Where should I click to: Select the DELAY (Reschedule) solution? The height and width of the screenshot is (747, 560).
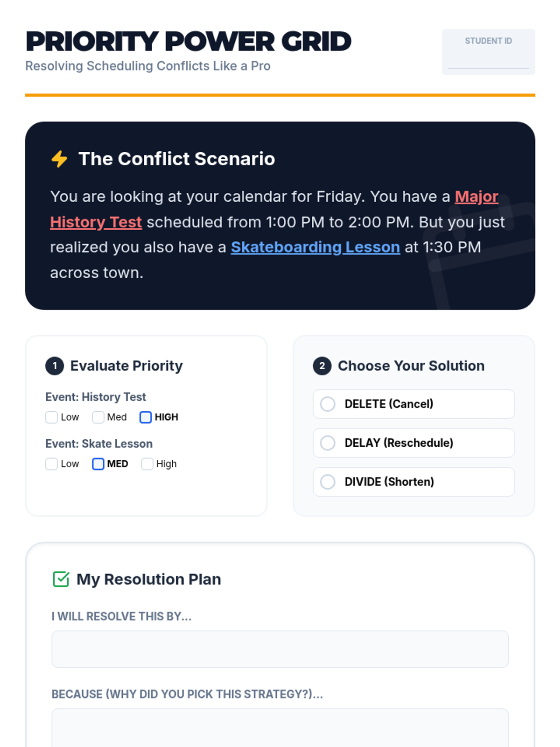(328, 443)
